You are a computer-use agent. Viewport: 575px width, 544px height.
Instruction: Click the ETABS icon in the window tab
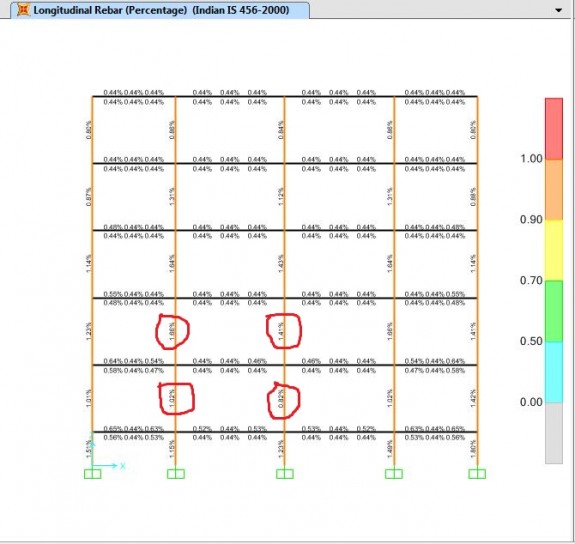(23, 10)
